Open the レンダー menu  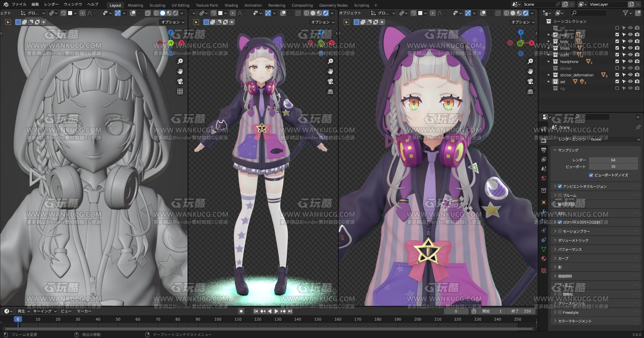click(x=51, y=4)
